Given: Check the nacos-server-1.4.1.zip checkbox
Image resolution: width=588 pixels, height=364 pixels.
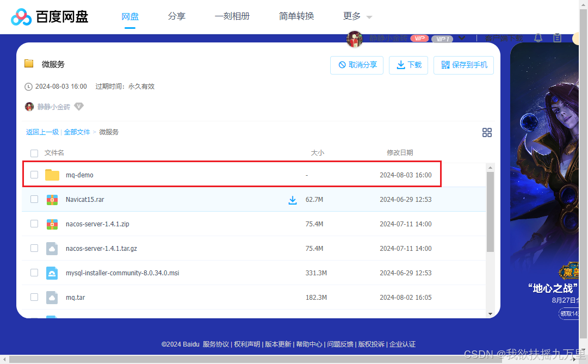Looking at the screenshot, I should tap(34, 224).
